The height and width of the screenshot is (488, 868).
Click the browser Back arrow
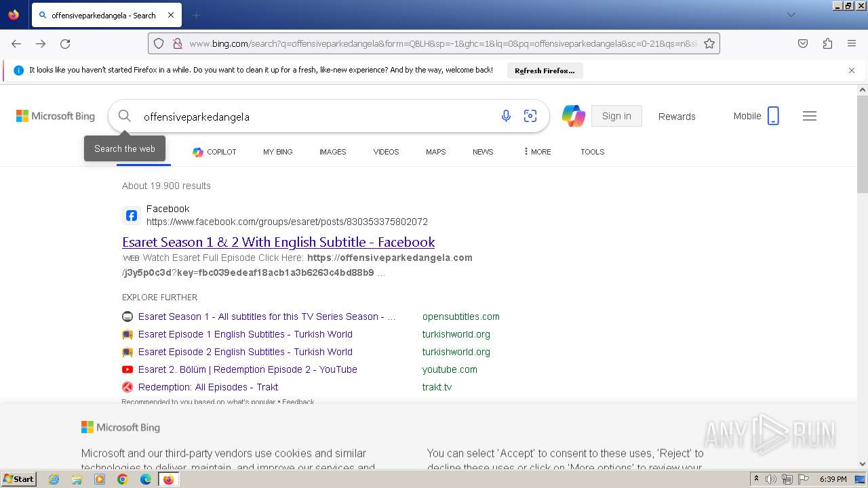click(x=16, y=43)
